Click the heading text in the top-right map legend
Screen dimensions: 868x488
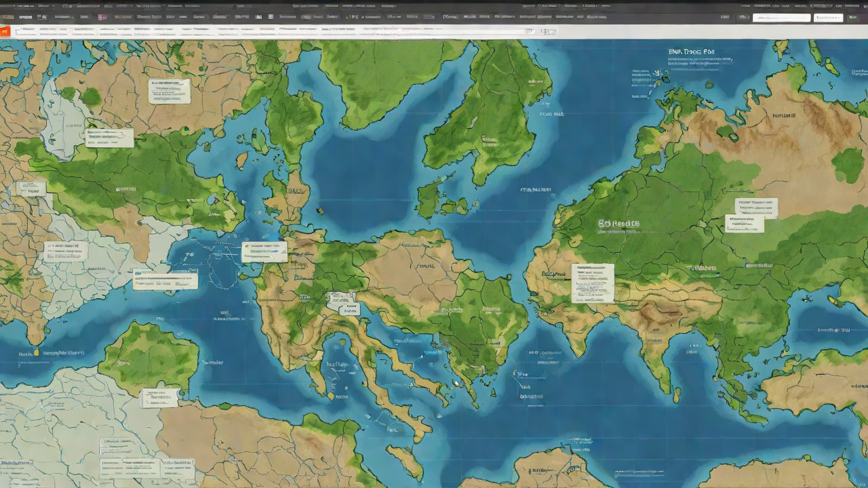click(x=691, y=52)
